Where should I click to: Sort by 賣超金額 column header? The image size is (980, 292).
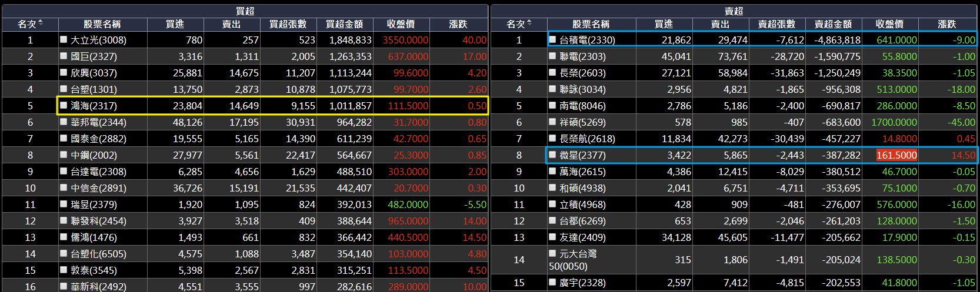tap(834, 24)
